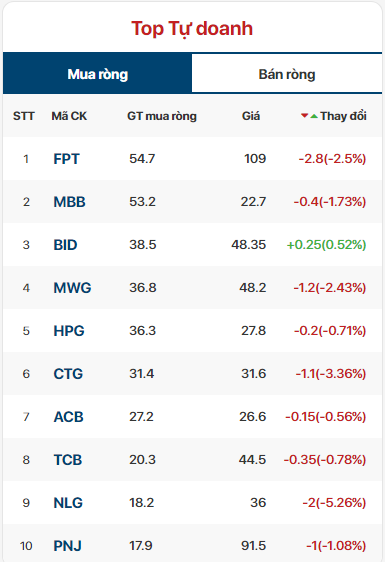Click the green up-triangle sort icon
The height and width of the screenshot is (562, 385).
tap(314, 116)
